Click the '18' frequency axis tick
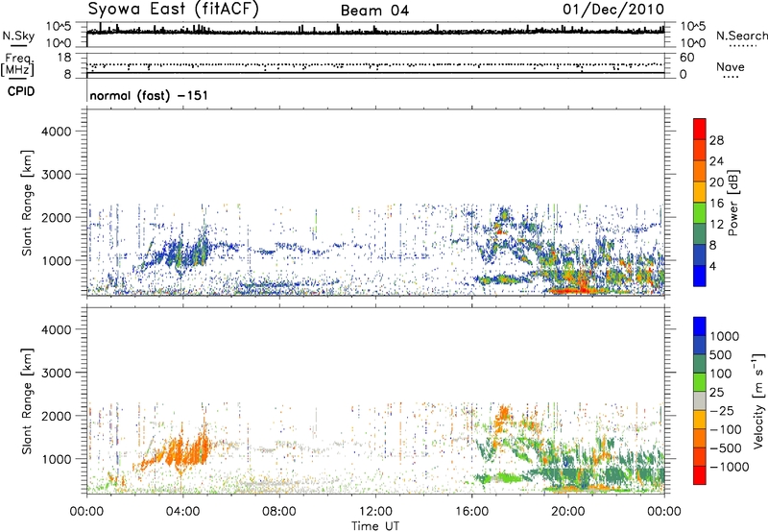The width and height of the screenshot is (768, 532). [x=64, y=58]
